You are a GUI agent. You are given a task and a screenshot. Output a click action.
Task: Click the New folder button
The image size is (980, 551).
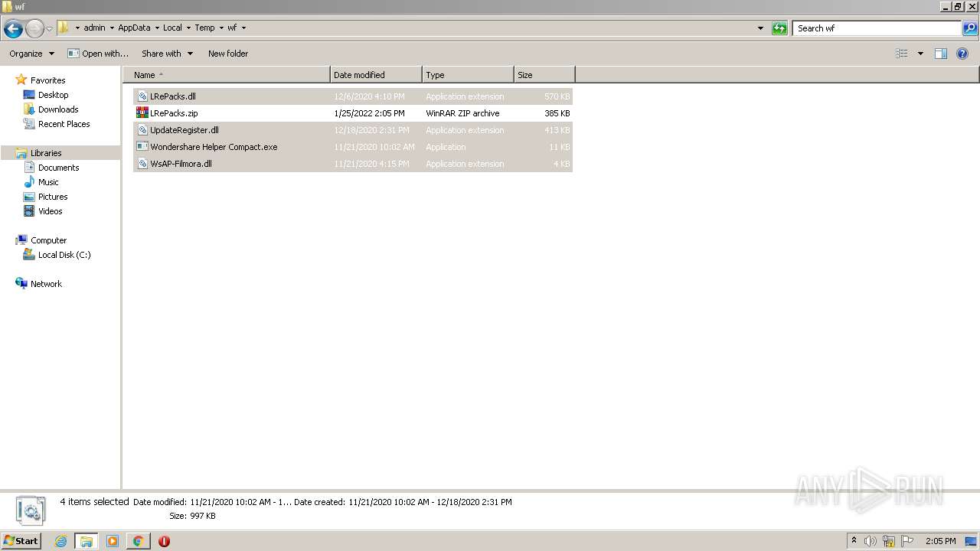228,54
